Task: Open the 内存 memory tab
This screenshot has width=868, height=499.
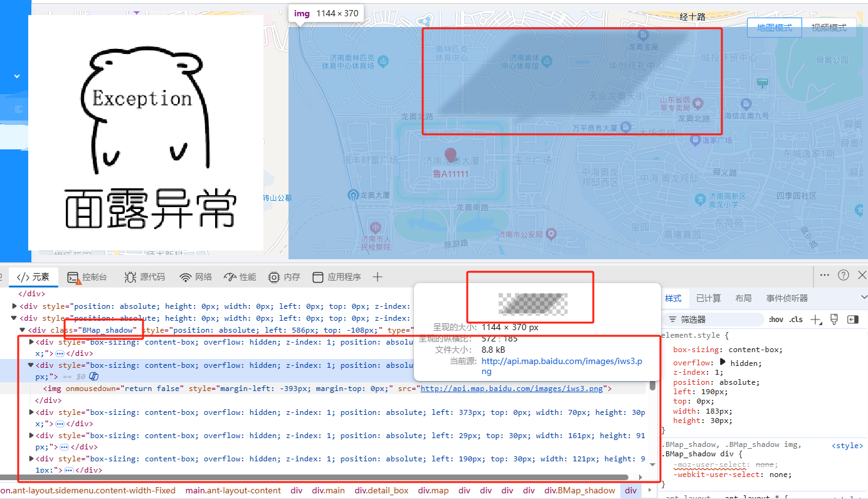Action: click(x=284, y=277)
